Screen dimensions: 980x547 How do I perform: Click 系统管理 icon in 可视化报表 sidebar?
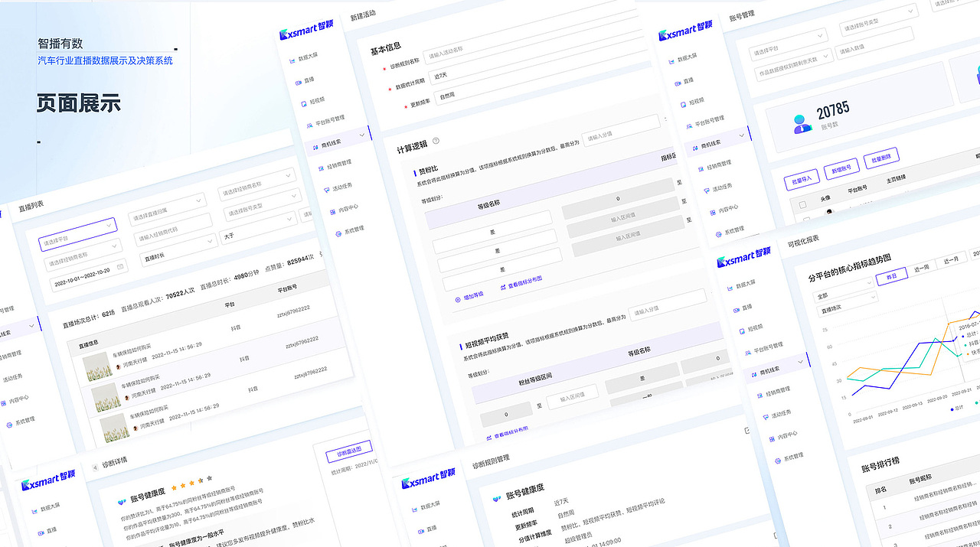pos(777,459)
